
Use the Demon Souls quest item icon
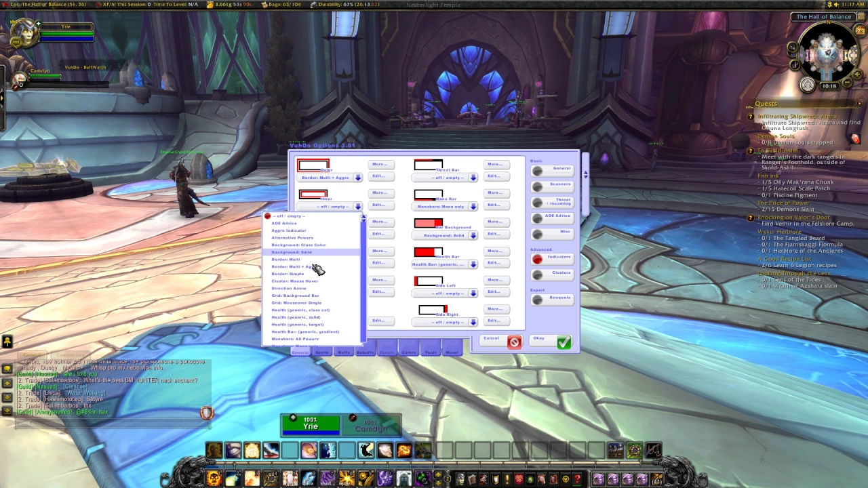[x=854, y=138]
